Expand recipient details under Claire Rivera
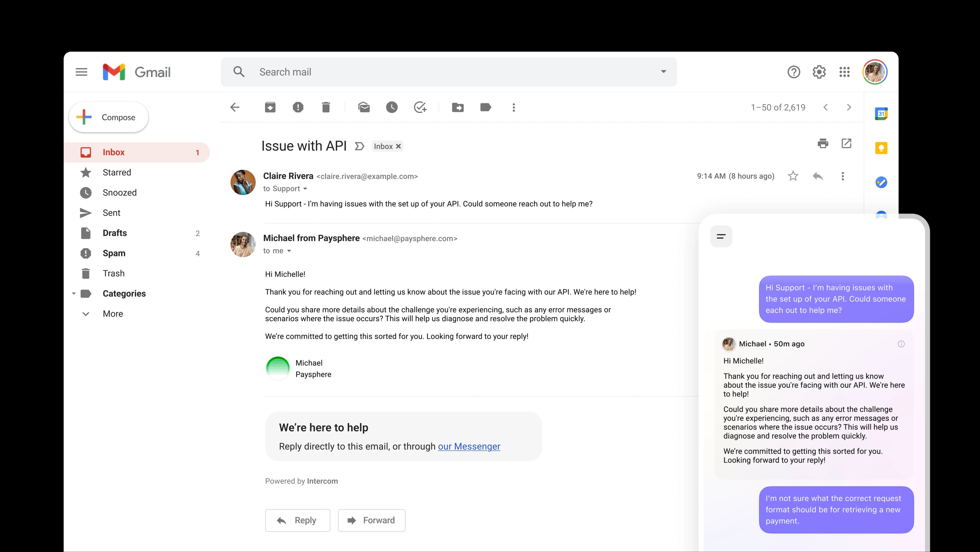Screen dimensions: 980x552 305,189
